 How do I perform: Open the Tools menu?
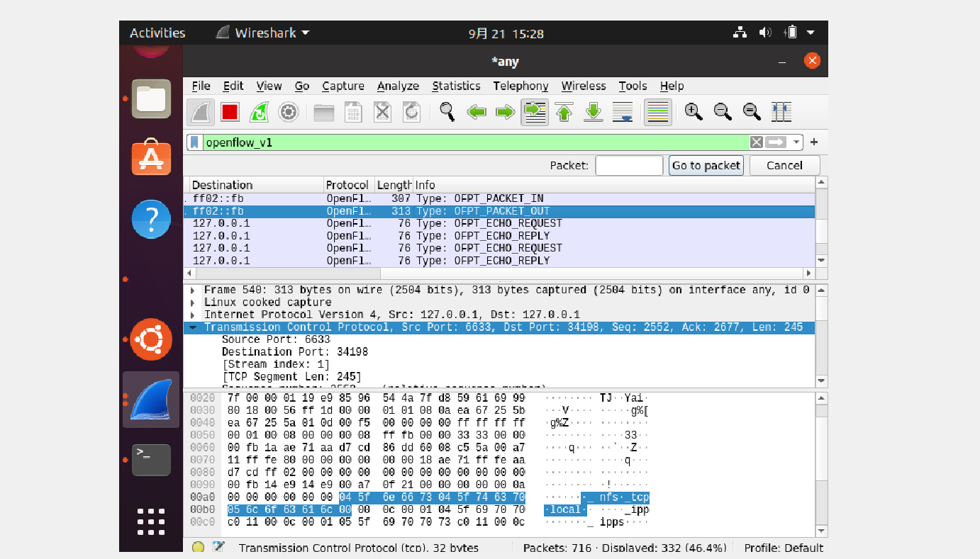point(633,86)
